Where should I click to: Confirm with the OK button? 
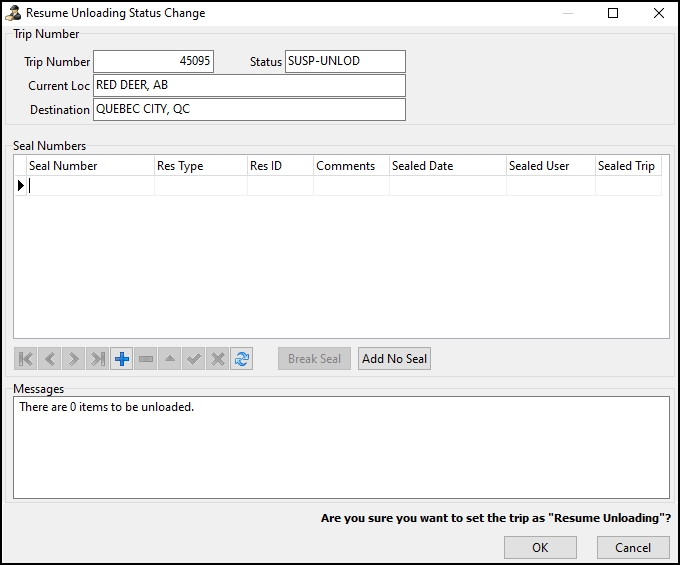tap(540, 547)
